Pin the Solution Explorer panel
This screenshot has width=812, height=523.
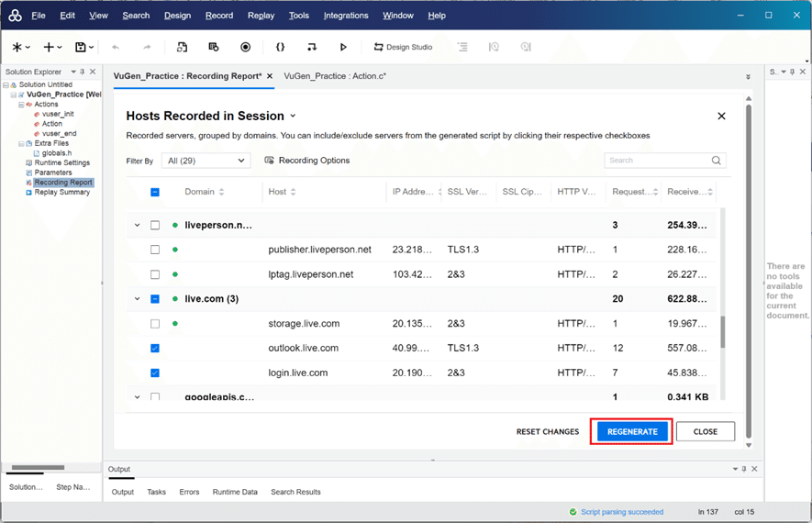click(83, 72)
